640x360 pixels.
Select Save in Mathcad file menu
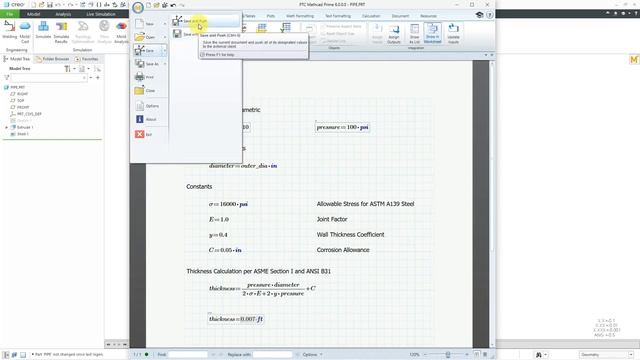[148, 51]
